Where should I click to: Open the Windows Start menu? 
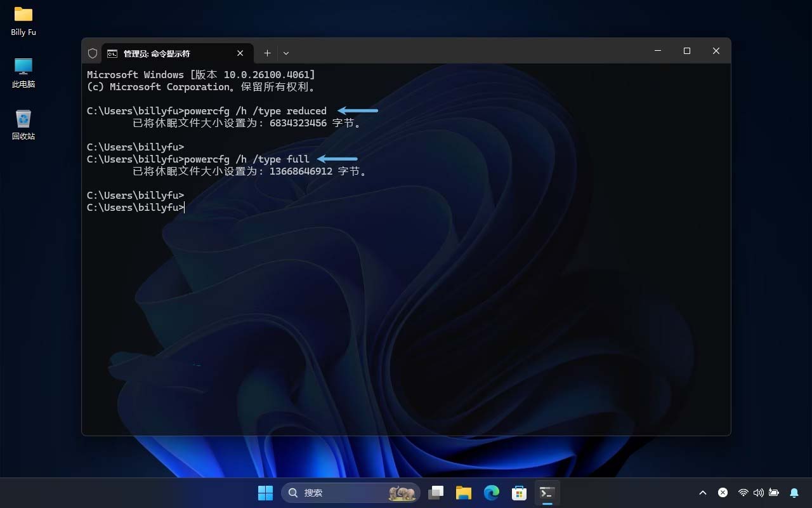tap(265, 493)
